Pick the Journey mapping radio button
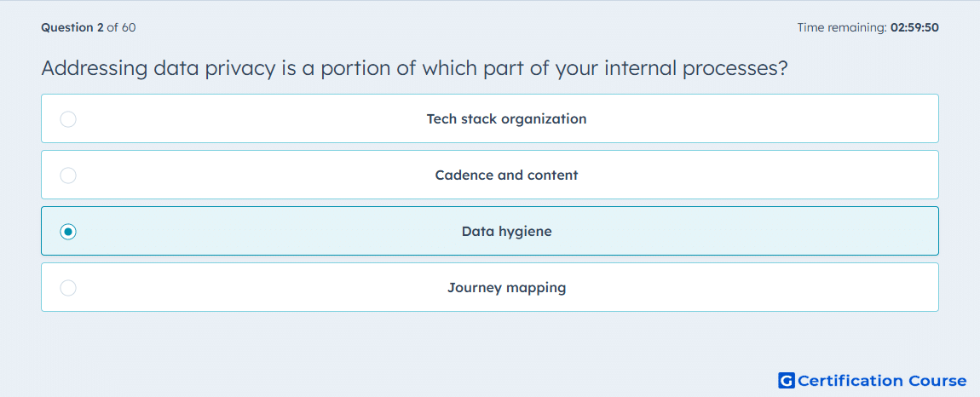 68,288
